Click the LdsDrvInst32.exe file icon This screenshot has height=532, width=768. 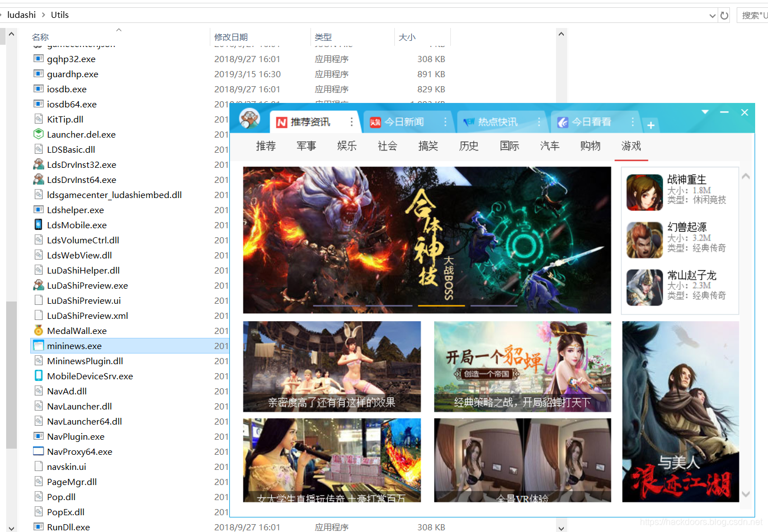pyautogui.click(x=39, y=164)
